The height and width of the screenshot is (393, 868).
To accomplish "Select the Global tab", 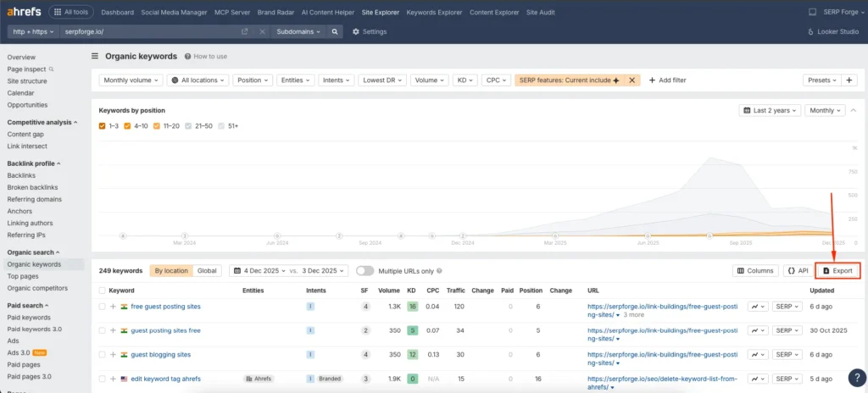I will click(x=207, y=271).
